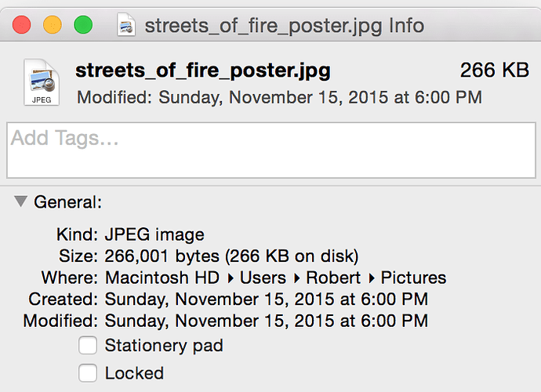Enable the Stationery pad checkbox
This screenshot has width=541, height=392.
pos(88,346)
